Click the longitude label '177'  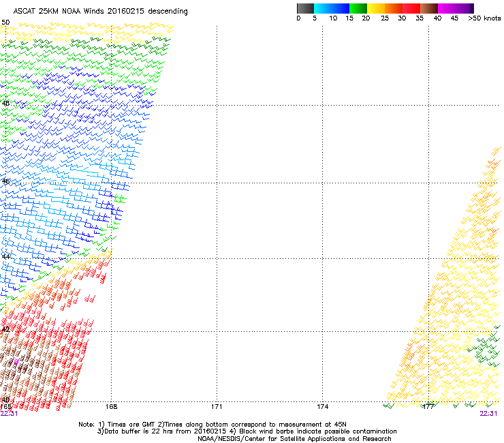click(x=428, y=407)
